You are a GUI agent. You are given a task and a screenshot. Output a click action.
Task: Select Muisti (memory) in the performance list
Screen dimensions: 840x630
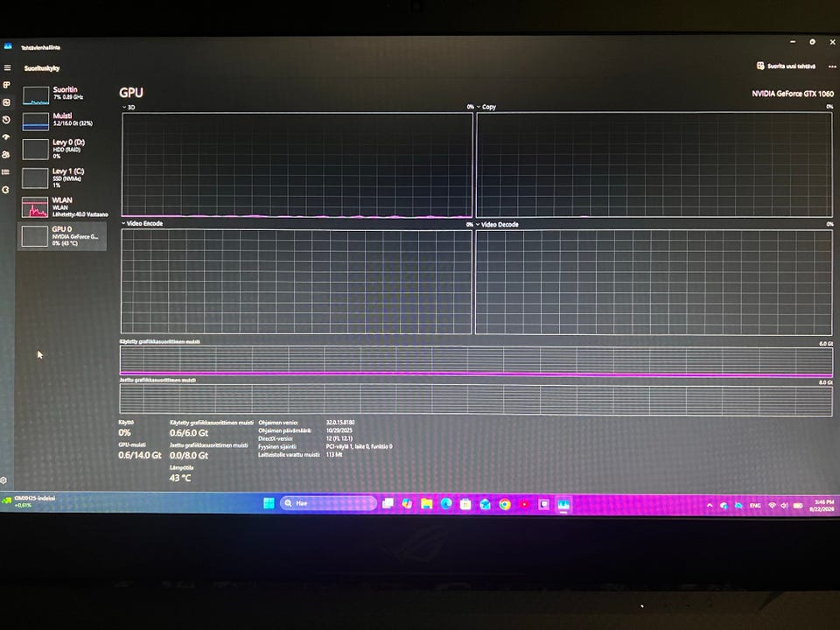pos(64,121)
